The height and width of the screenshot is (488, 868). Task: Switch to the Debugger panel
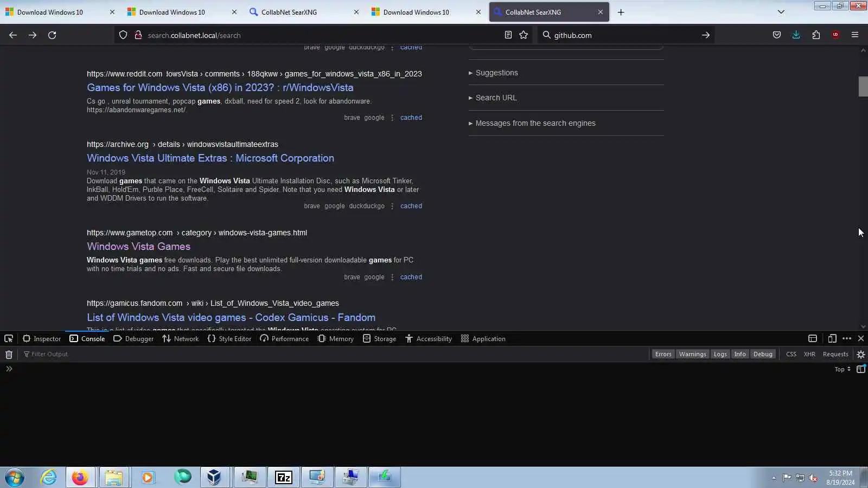133,339
